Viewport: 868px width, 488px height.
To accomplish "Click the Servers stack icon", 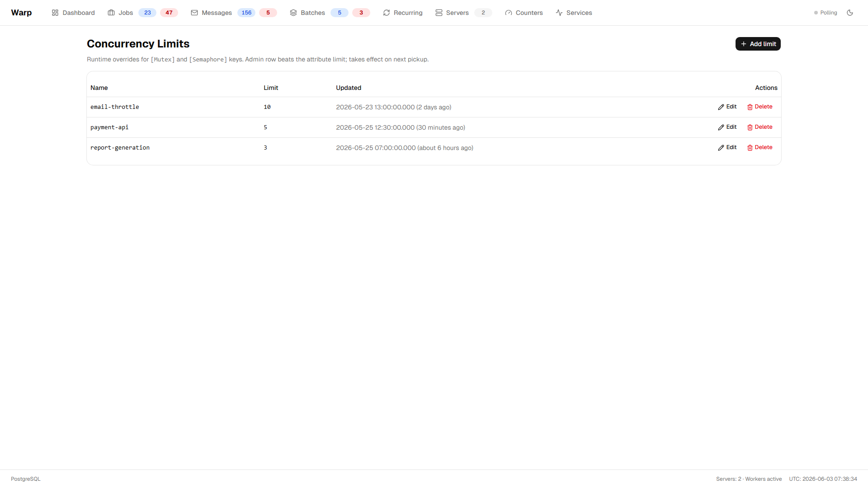I will pyautogui.click(x=439, y=13).
